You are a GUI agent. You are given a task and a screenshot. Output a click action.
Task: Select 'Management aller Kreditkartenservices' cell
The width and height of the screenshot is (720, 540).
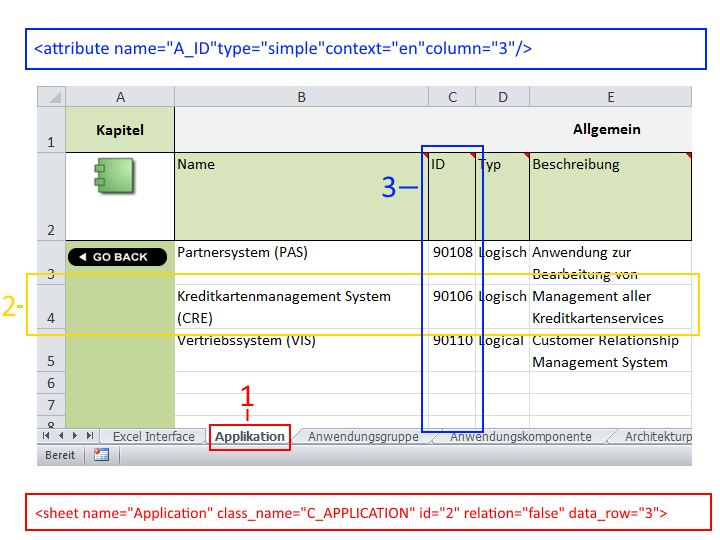coord(611,307)
